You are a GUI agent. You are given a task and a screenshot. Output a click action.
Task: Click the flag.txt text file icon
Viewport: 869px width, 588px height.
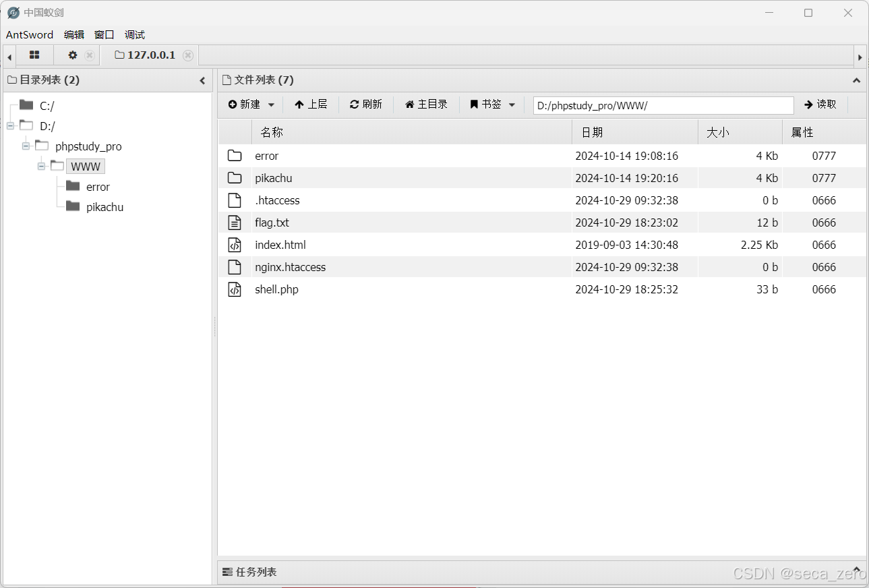click(x=235, y=223)
